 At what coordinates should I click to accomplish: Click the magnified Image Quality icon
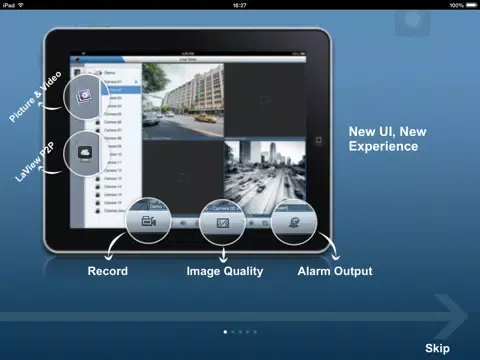(223, 223)
